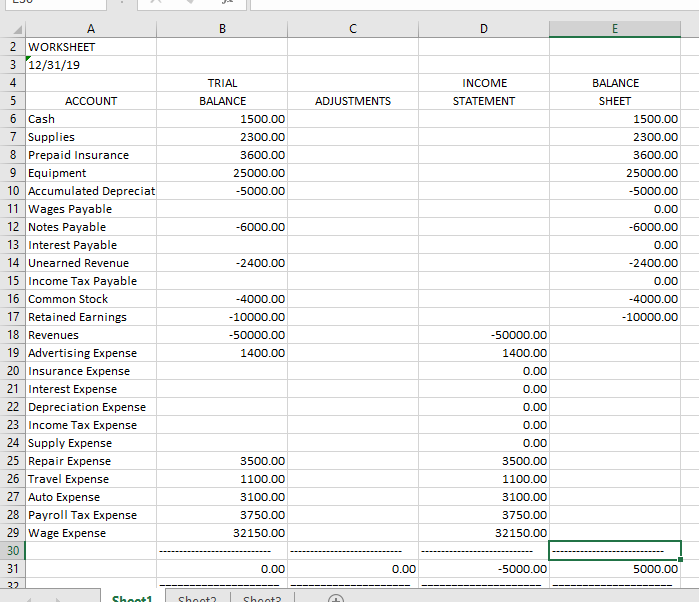Click the Wages Payable account cell

[91, 209]
